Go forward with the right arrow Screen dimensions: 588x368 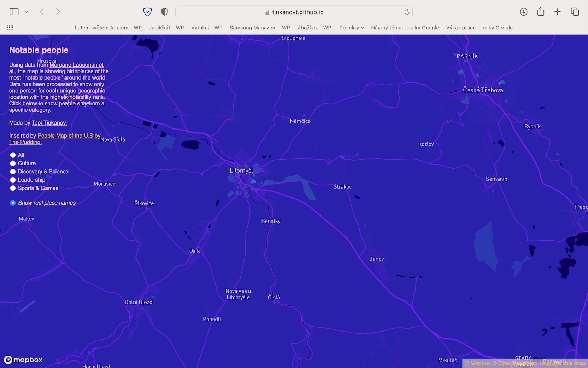coord(58,12)
